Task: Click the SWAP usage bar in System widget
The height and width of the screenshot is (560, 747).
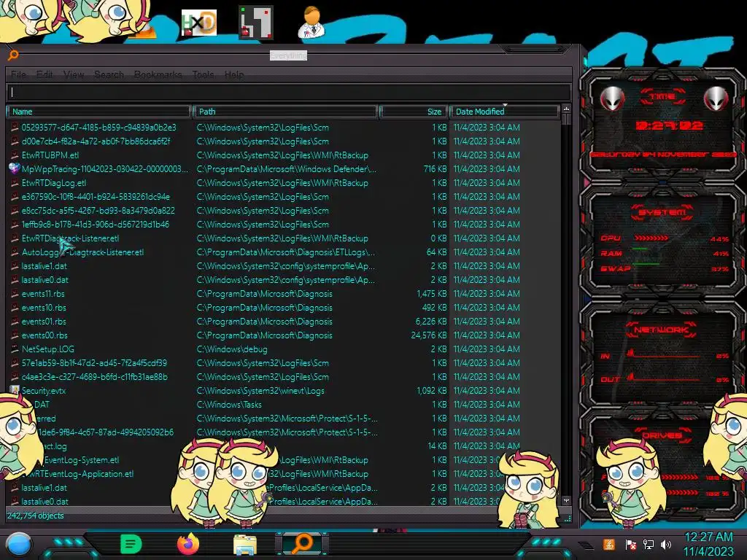Action: (x=646, y=264)
